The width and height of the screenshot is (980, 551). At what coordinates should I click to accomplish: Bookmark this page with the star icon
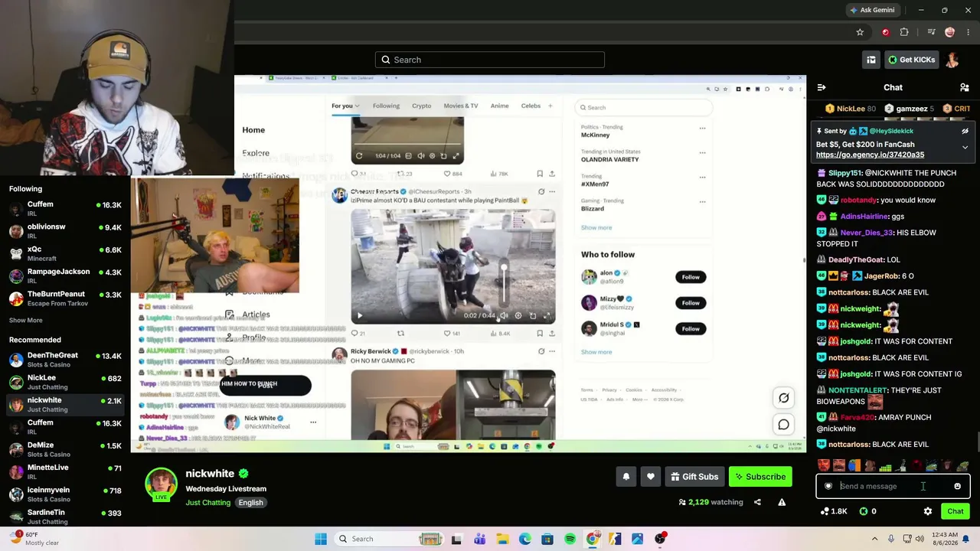pos(860,32)
